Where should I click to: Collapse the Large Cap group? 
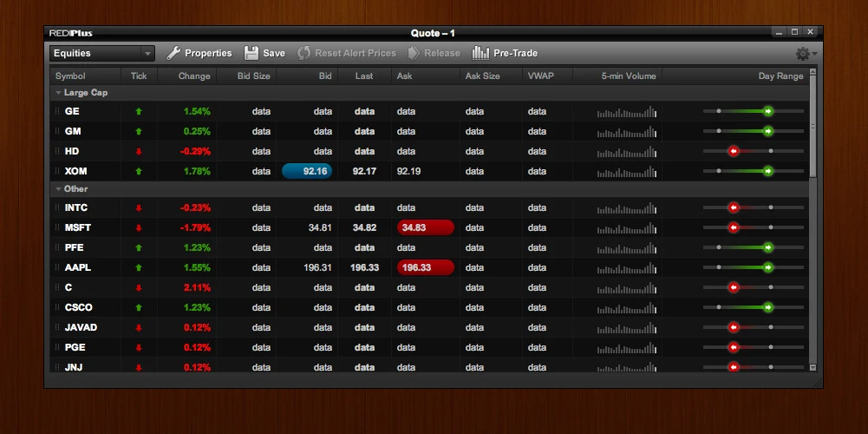coord(58,93)
